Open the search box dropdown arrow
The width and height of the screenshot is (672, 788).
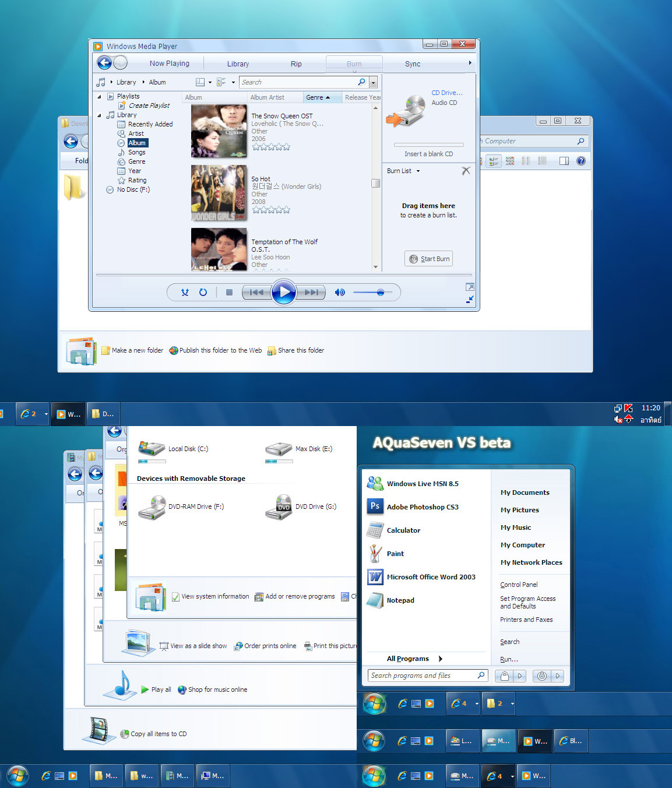click(374, 82)
